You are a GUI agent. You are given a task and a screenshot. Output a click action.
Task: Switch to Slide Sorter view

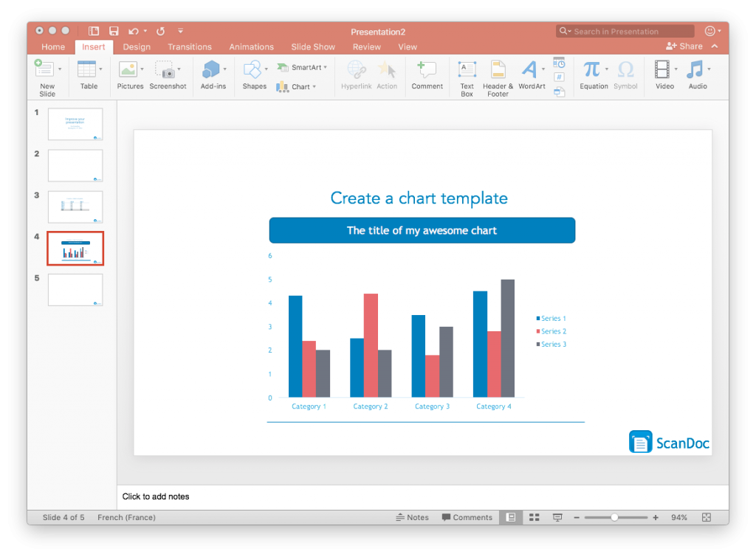[534, 517]
